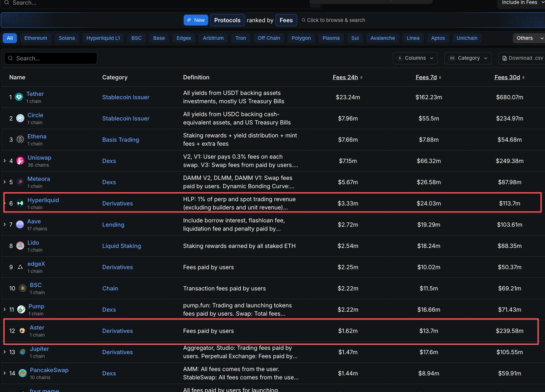Open the Columns dropdown
Screen dimensions: 545x392
(x=415, y=58)
